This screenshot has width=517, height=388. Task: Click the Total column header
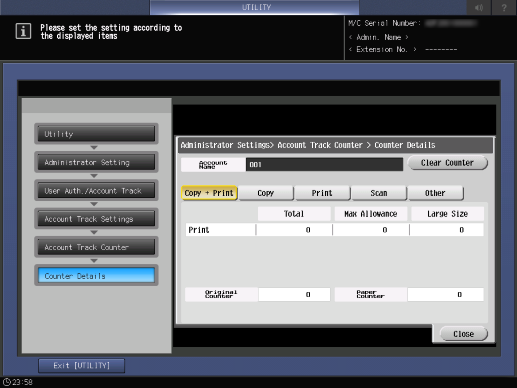click(x=294, y=214)
